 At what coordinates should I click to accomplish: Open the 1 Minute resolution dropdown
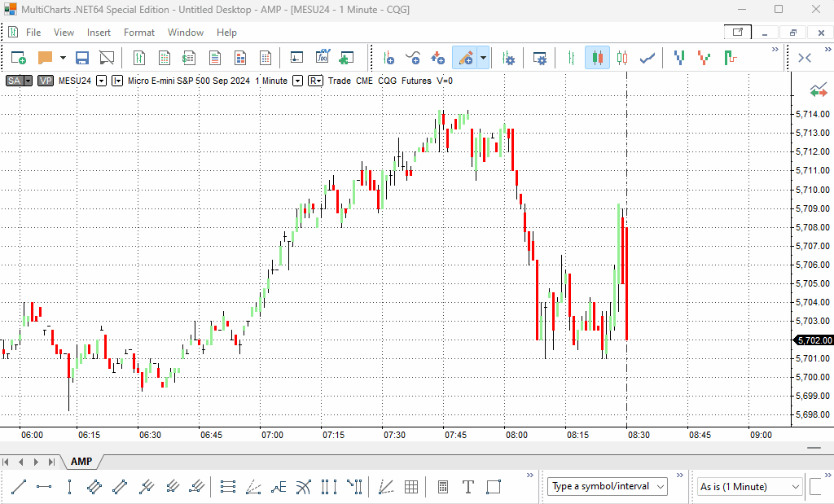tap(298, 81)
